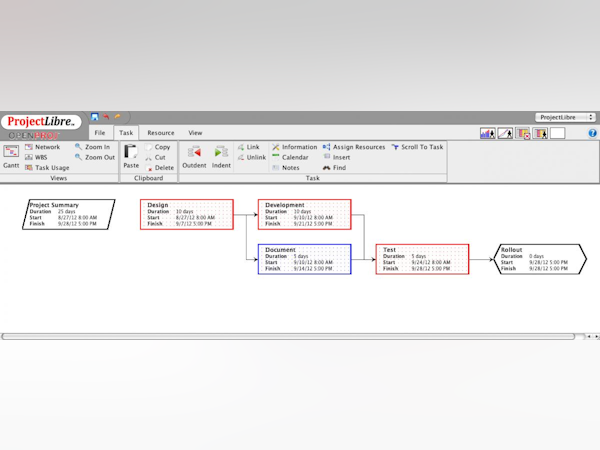Click Zoom Out magnifier

[x=95, y=157]
